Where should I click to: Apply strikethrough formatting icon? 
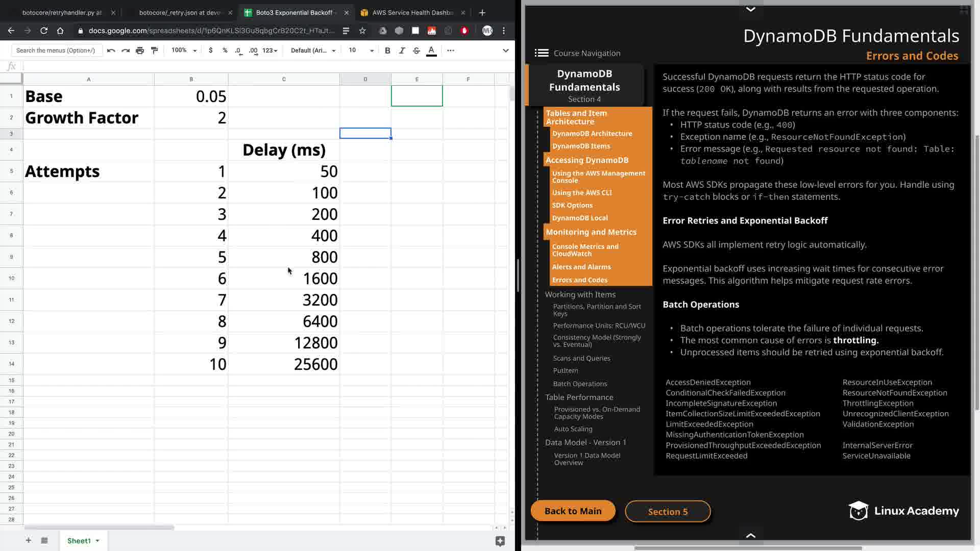416,51
